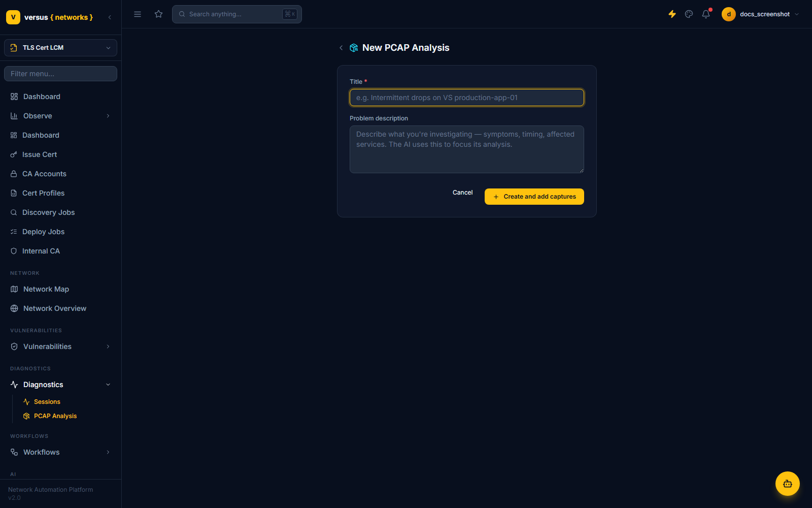Open Deploy Jobs menu item
Viewport: 812px width, 508px height.
tap(60, 232)
